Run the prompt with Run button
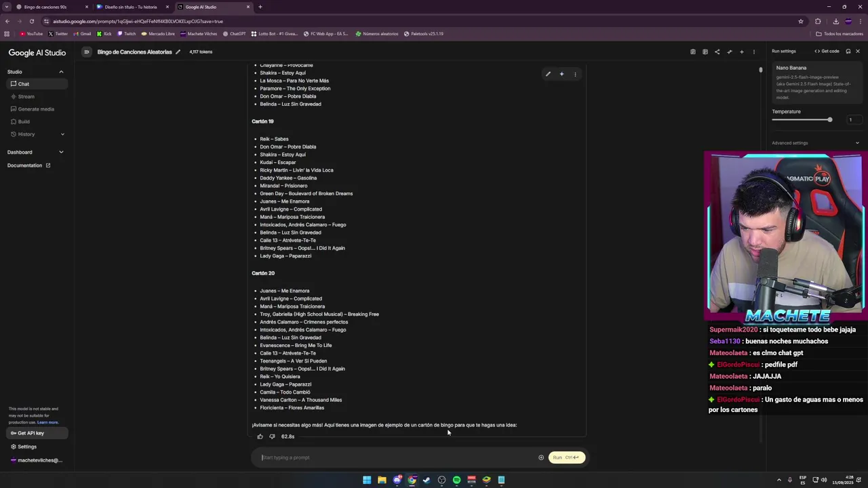 566,457
